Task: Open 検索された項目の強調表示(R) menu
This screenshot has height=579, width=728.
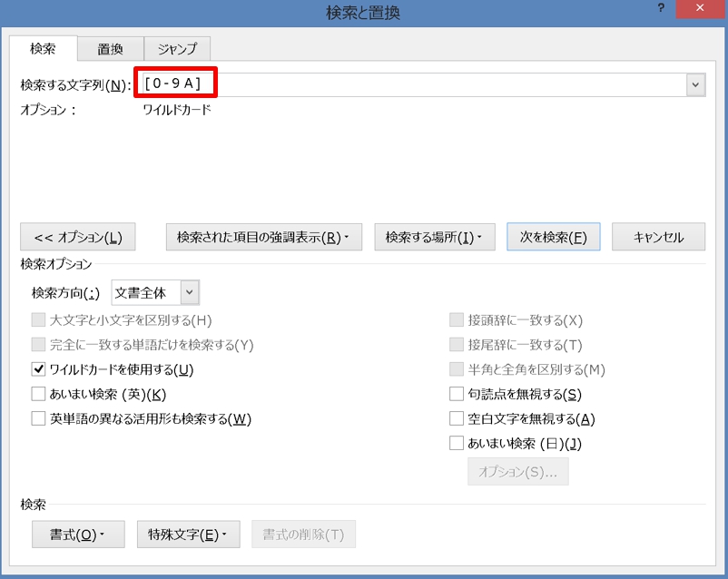Action: click(264, 237)
